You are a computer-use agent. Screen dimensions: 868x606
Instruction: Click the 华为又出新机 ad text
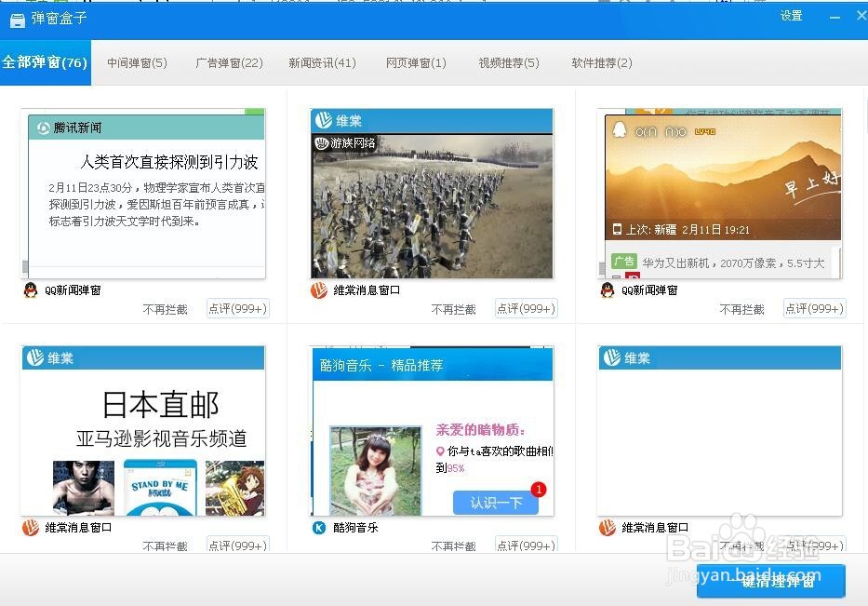[733, 263]
